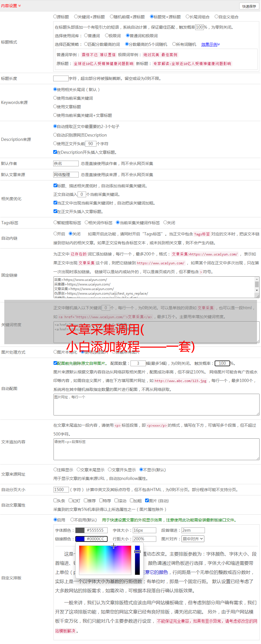Open the 图片对齐 alignment dropdown
This screenshot has width=261, height=644.
(x=193, y=539)
